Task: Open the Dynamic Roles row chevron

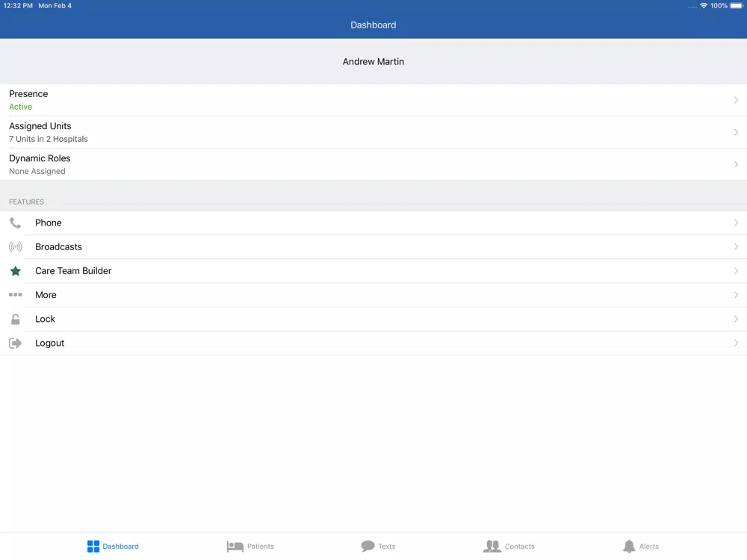Action: pos(736,164)
